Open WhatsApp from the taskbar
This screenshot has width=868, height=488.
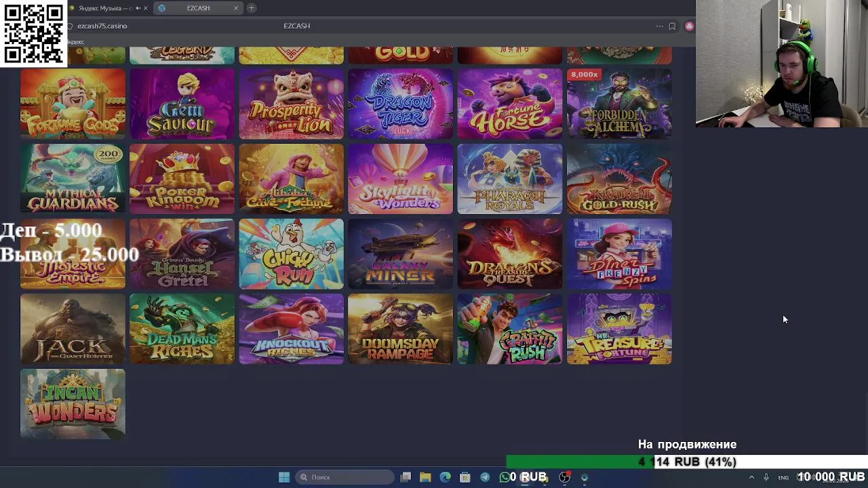tap(505, 477)
